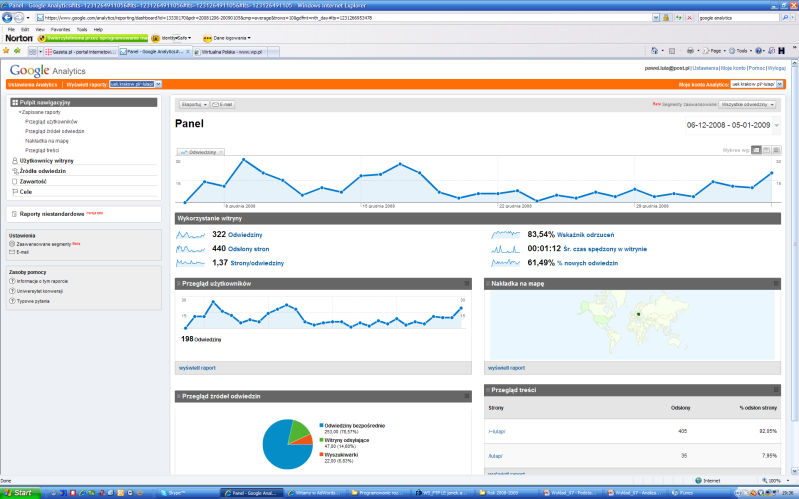Click the Dane logowania icon in Norton toolbar
799x499 pixels.
point(207,38)
